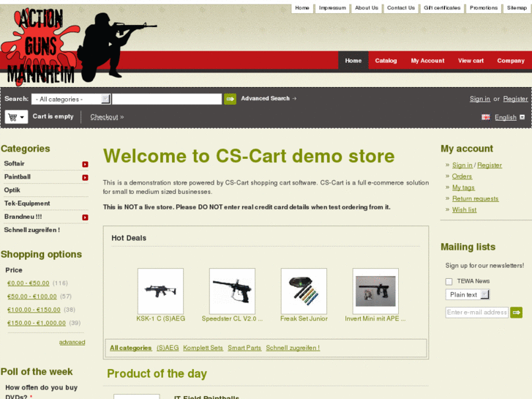532x399 pixels.
Task: Select the Komplett Sets hot deals filter
Action: pos(203,348)
